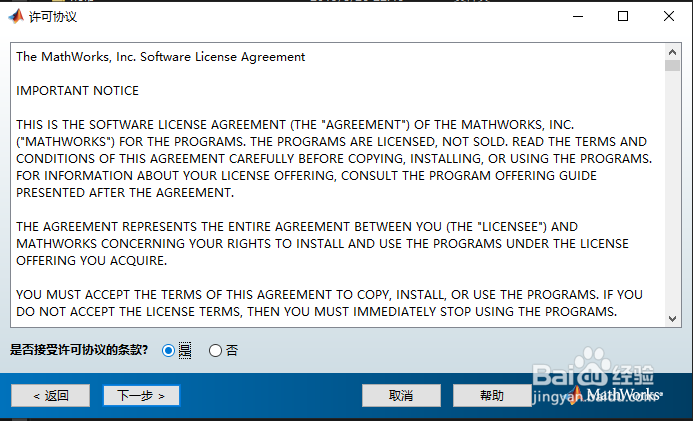Click the scrollbar track below the thumb
The width and height of the screenshot is (693, 421).
tap(673, 200)
